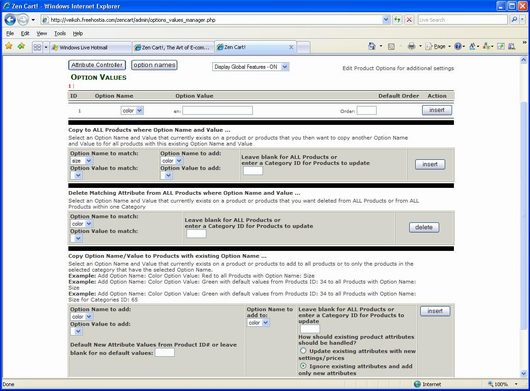Image resolution: width=530 pixels, height=391 pixels.
Task: Click the Internet security zone indicator
Action: pos(428,384)
